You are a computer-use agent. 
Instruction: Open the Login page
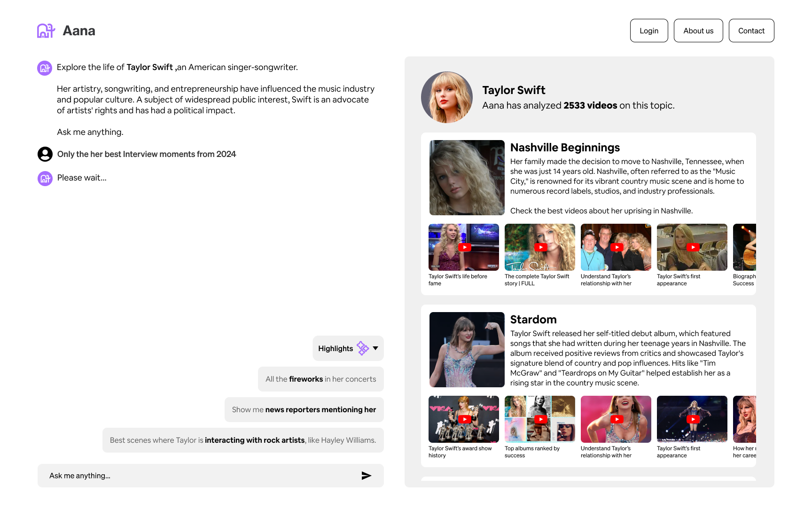649,31
